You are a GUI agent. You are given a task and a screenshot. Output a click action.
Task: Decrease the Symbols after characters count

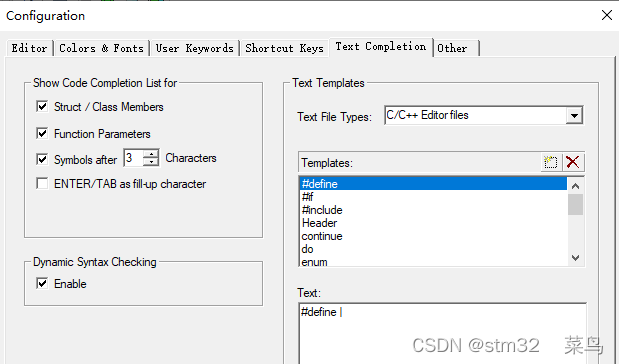[x=151, y=162]
